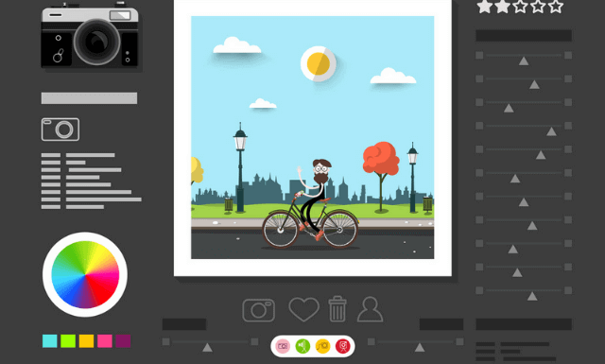The height and width of the screenshot is (364, 605).
Task: Click the fourth slider handle in the right panel
Action: (x=552, y=131)
